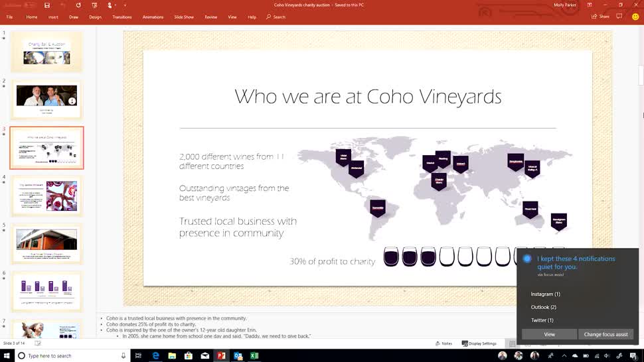The width and height of the screenshot is (644, 362).
Task: Select Outlook (2) in the notification list
Action: [543, 307]
